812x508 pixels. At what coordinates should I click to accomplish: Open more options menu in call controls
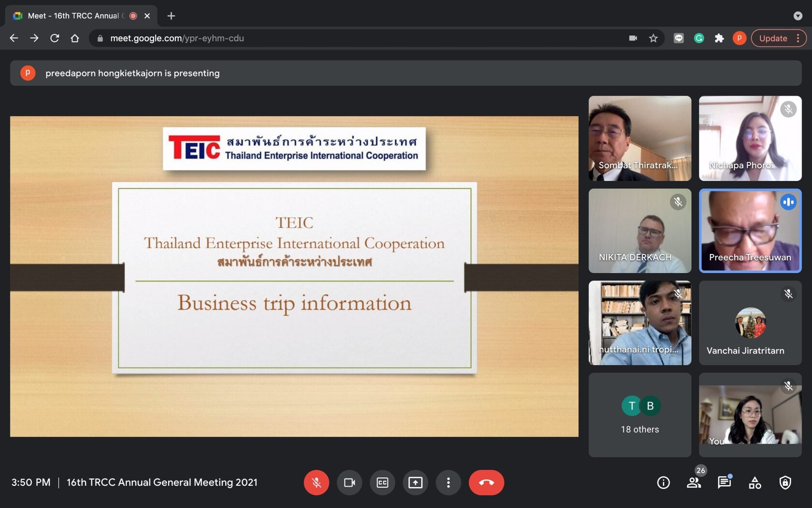(x=448, y=482)
